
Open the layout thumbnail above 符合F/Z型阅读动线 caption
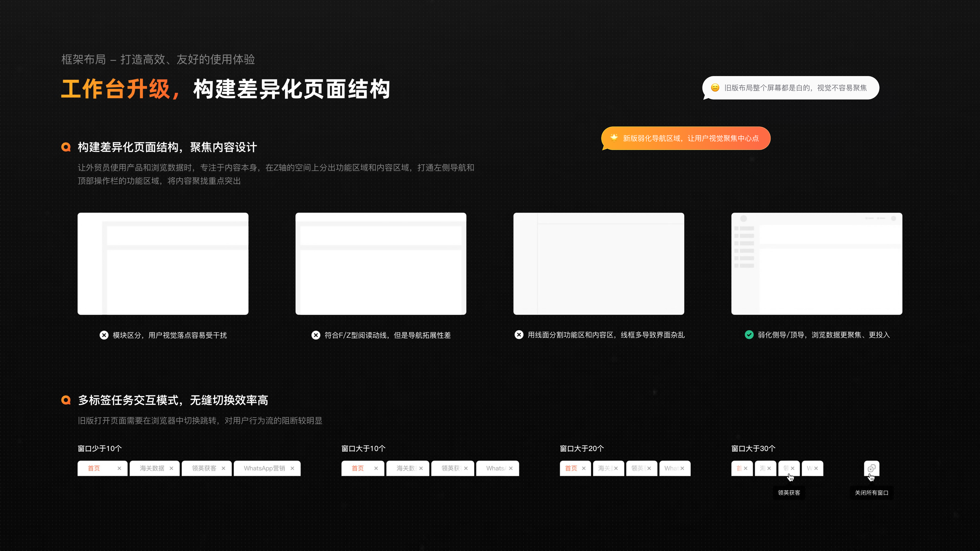point(381,263)
